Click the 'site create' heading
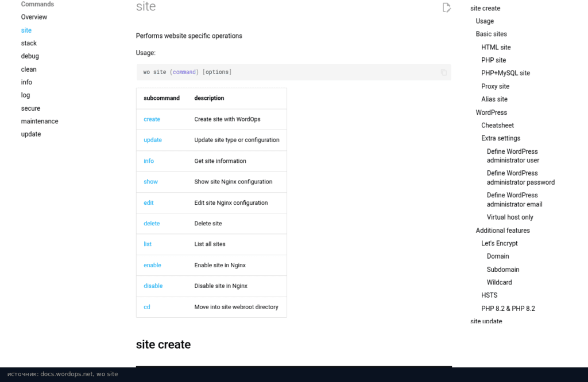This screenshot has height=382, width=588. 163,345
